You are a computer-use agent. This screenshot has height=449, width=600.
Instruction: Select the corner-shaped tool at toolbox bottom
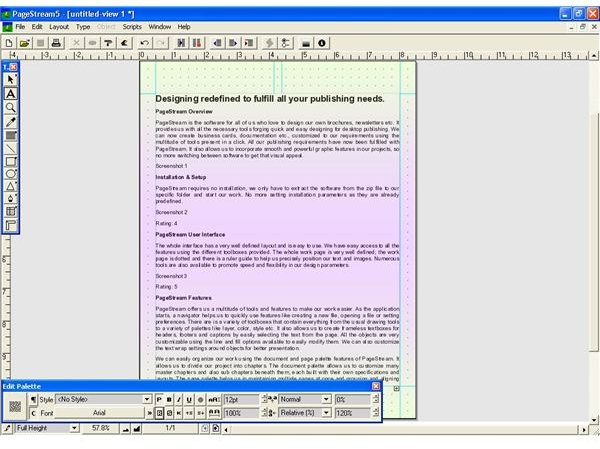coord(11,225)
